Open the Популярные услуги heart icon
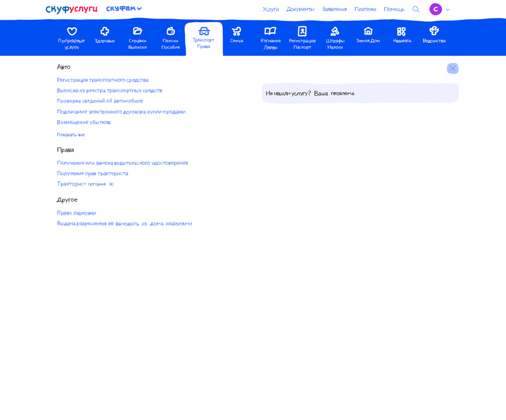This screenshot has height=420, width=506. tap(72, 31)
